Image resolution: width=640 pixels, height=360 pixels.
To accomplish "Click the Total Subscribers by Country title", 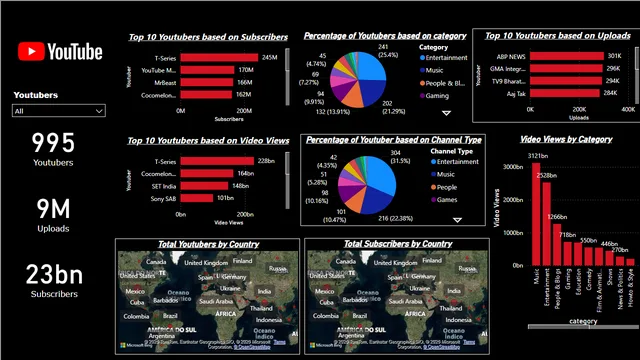I will coord(398,244).
